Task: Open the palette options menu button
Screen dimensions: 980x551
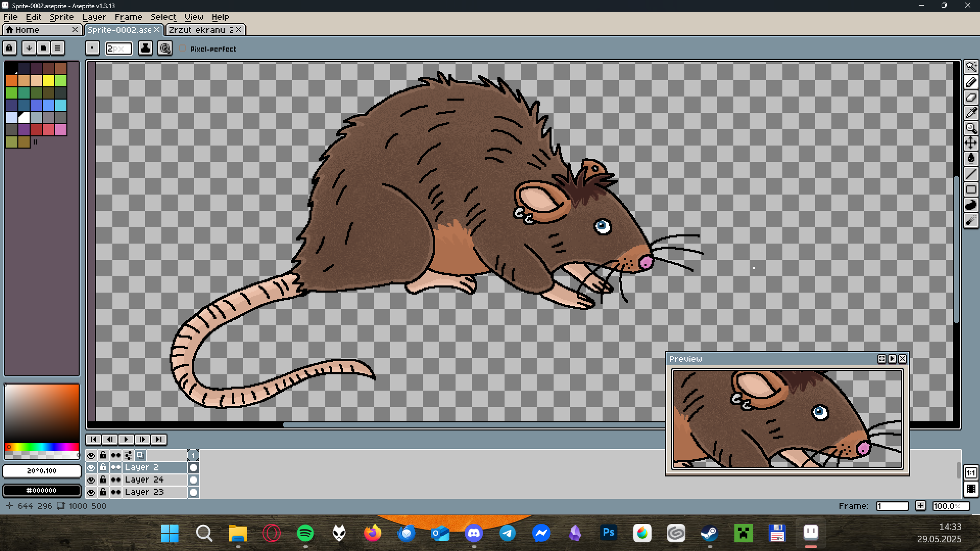Action: tap(58, 48)
